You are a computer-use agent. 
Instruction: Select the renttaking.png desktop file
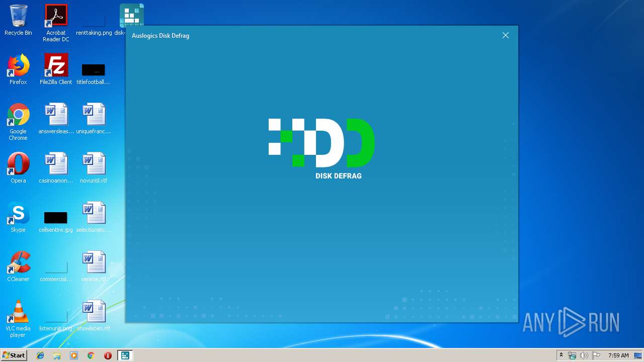(x=94, y=20)
